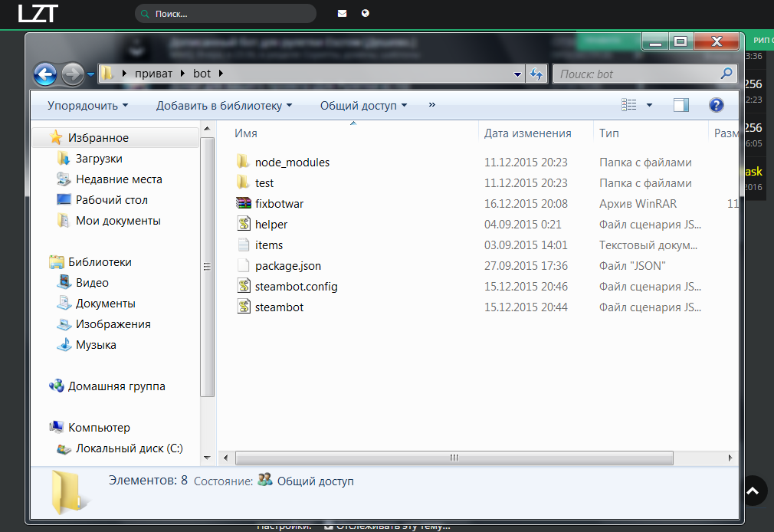Viewport: 774px width, 532px height.
Task: Show more toolbar commands via double chevron
Action: click(x=432, y=105)
